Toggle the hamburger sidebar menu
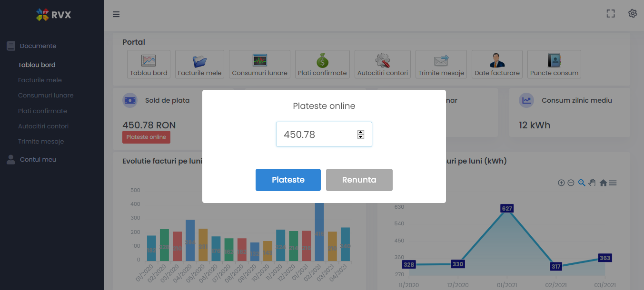This screenshot has height=290, width=644. [x=116, y=14]
